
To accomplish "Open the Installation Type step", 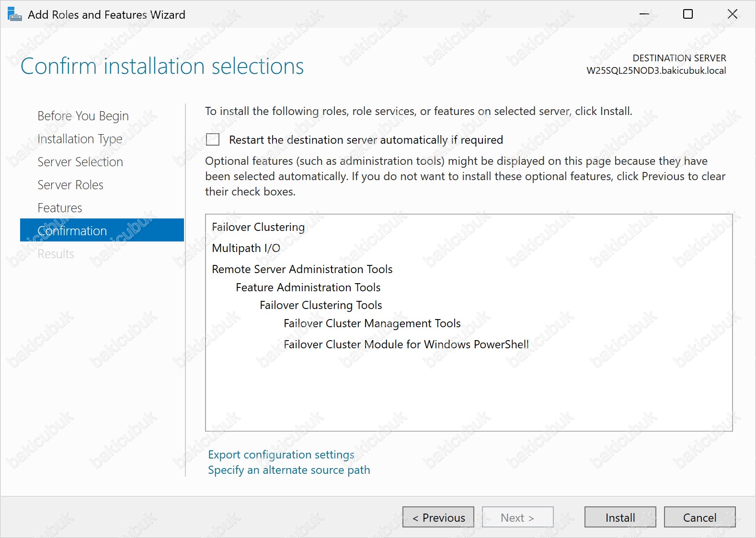I will pyautogui.click(x=80, y=139).
